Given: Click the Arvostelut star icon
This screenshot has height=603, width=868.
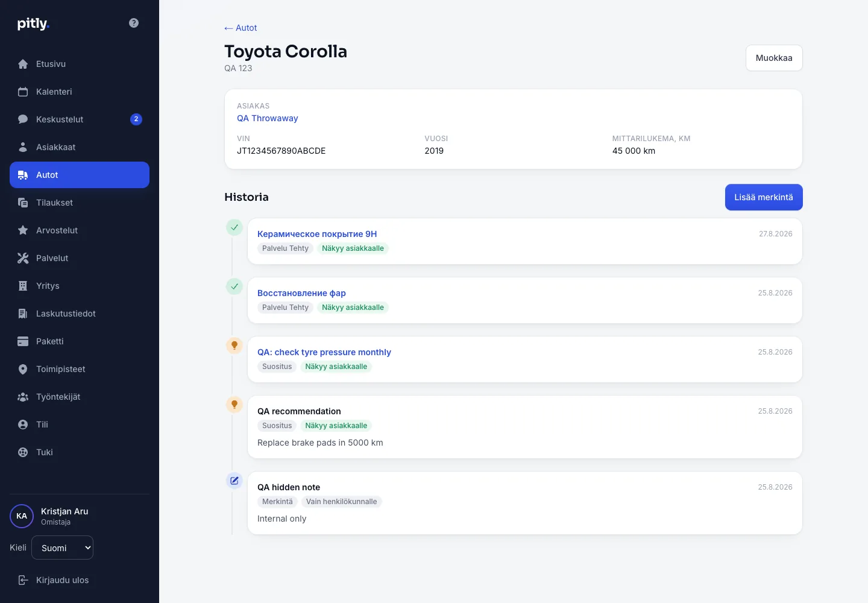Looking at the screenshot, I should point(23,230).
